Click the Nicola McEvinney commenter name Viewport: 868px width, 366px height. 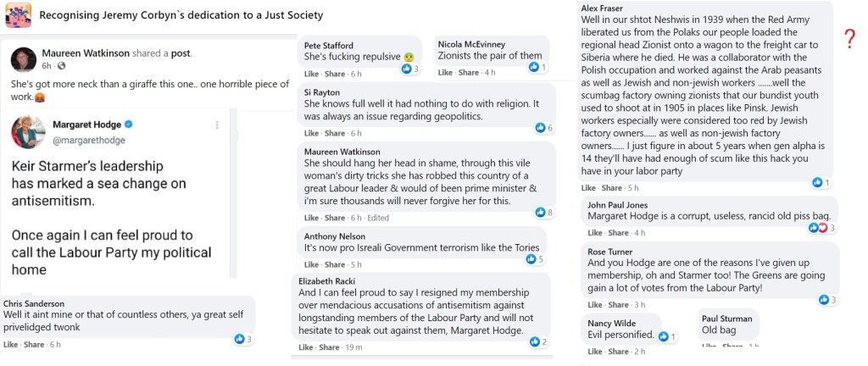472,45
